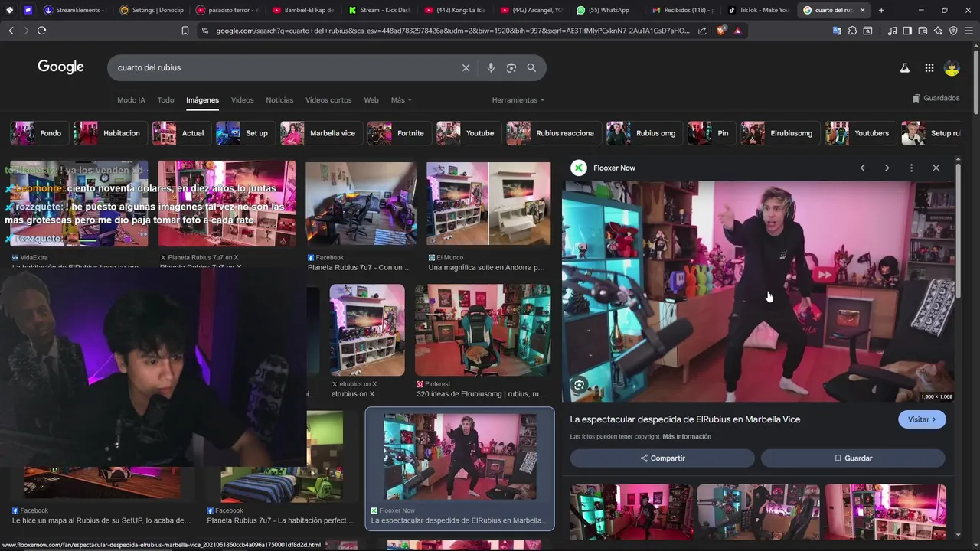Viewport: 980px width, 551px height.
Task: Bookmark this page icon in address bar
Action: 185,31
